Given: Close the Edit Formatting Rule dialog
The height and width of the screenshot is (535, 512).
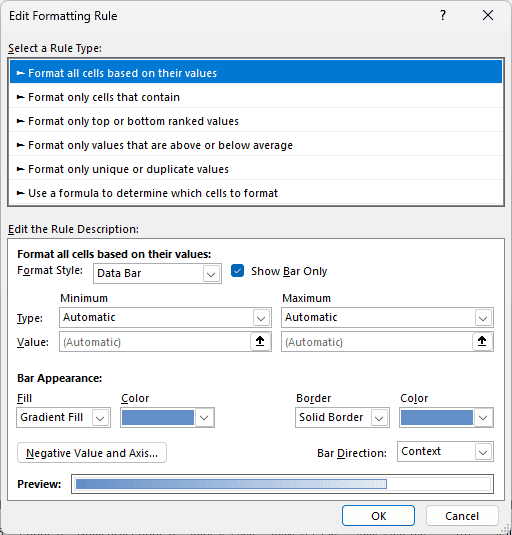Looking at the screenshot, I should [488, 15].
